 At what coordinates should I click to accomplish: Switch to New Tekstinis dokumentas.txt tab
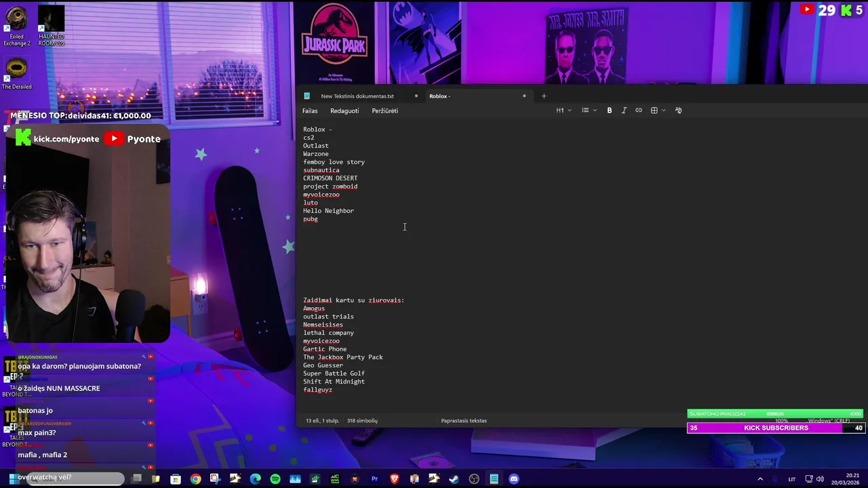tap(357, 96)
